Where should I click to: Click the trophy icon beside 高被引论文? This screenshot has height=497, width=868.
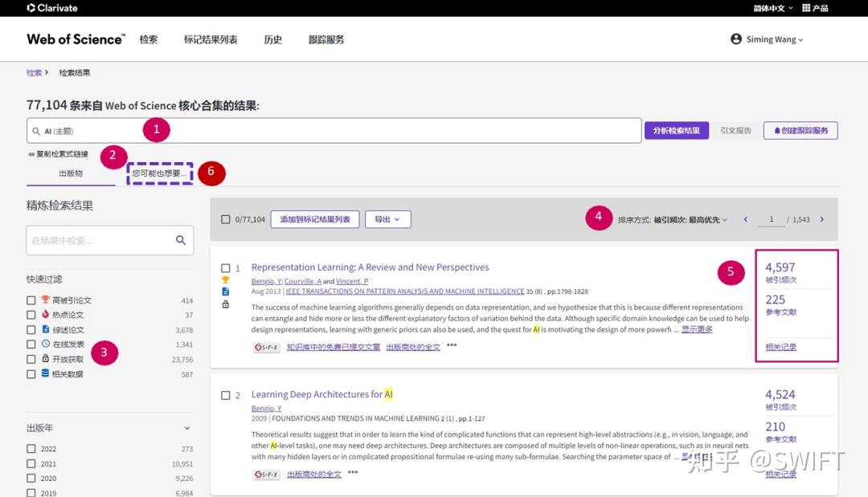click(44, 299)
